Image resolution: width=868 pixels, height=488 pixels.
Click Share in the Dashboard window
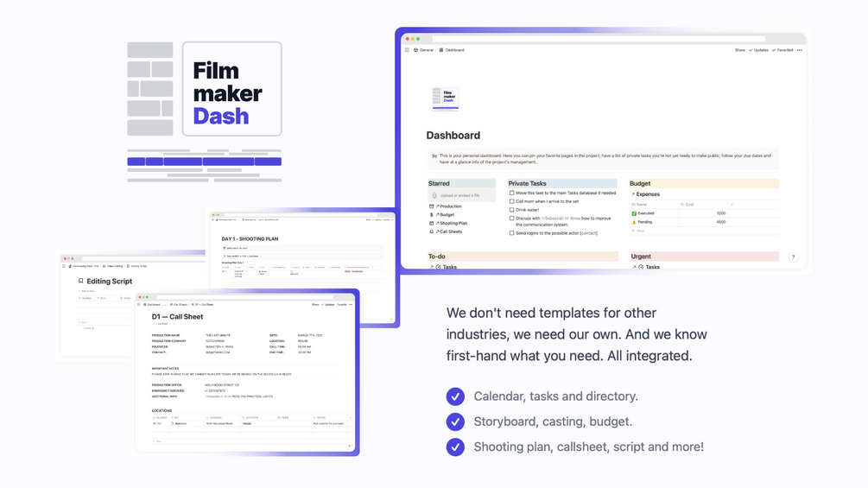[739, 50]
